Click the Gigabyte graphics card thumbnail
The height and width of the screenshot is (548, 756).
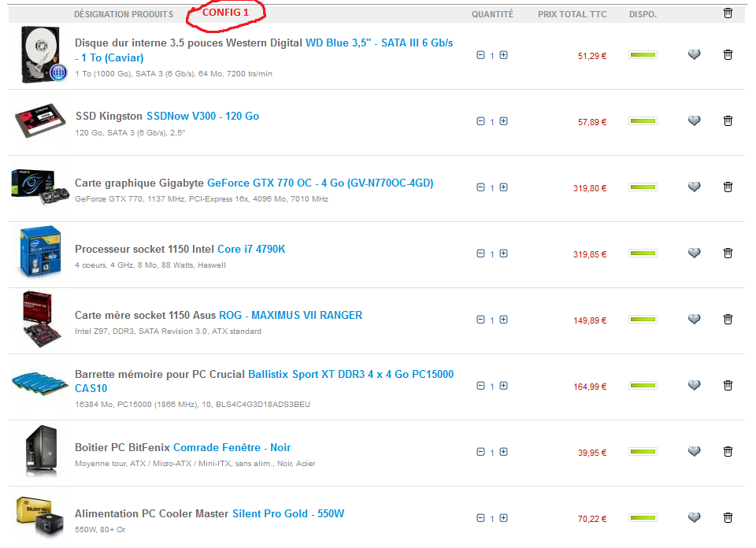point(40,187)
